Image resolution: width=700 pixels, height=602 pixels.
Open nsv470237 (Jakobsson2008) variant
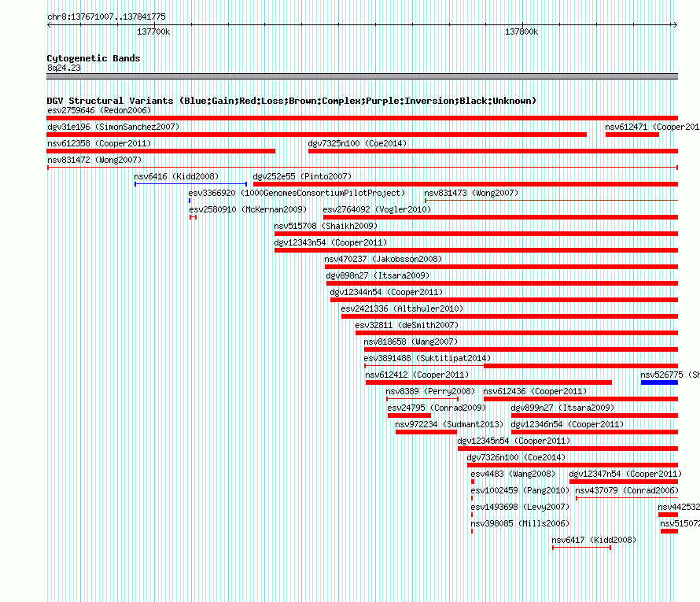pyautogui.click(x=383, y=259)
